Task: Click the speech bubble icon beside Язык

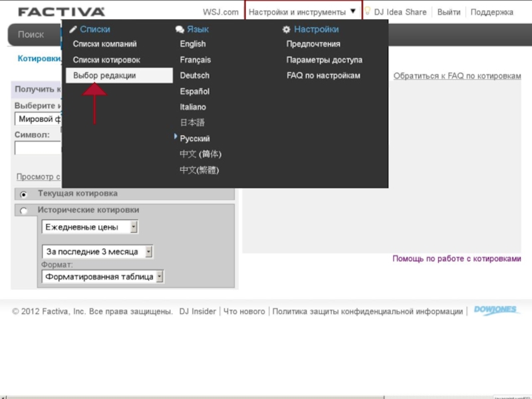Action: click(180, 29)
